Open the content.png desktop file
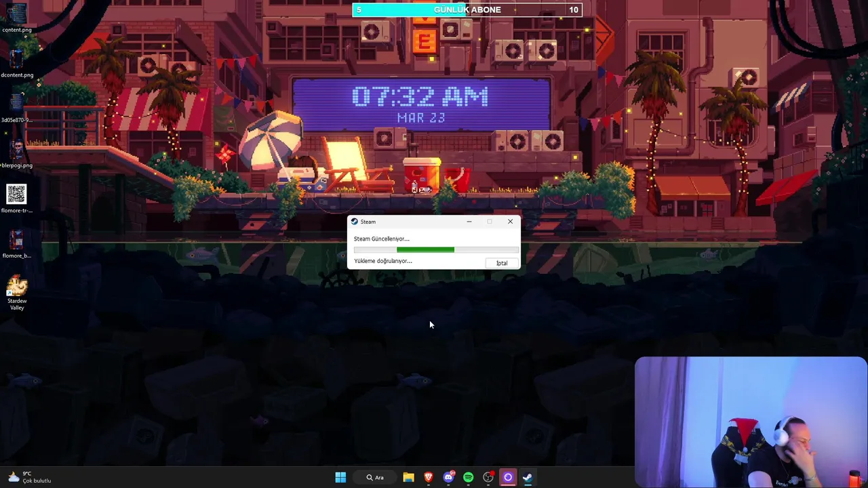The width and height of the screenshot is (868, 488). [16, 18]
